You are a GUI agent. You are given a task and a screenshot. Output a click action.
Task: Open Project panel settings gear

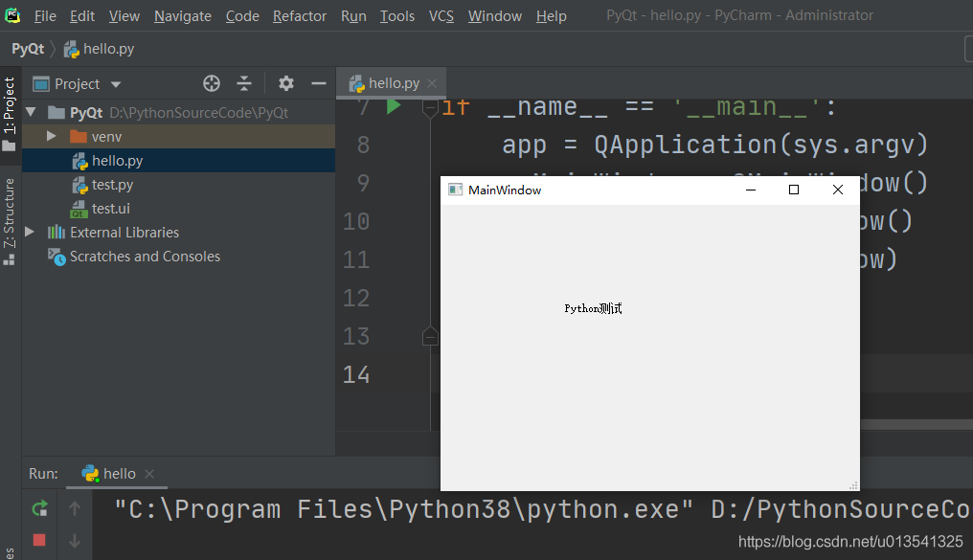point(285,83)
